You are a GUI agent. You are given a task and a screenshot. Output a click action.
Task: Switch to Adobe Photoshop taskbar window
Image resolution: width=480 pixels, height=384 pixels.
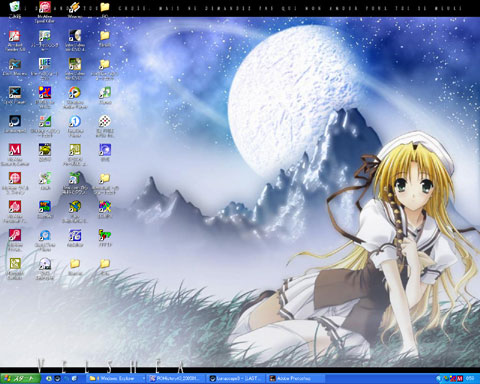[296, 379]
